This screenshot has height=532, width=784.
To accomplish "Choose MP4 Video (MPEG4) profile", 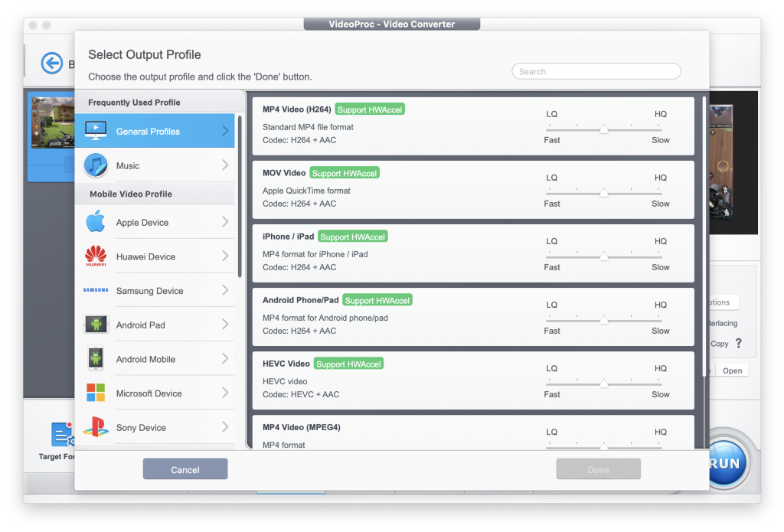I will [x=473, y=432].
